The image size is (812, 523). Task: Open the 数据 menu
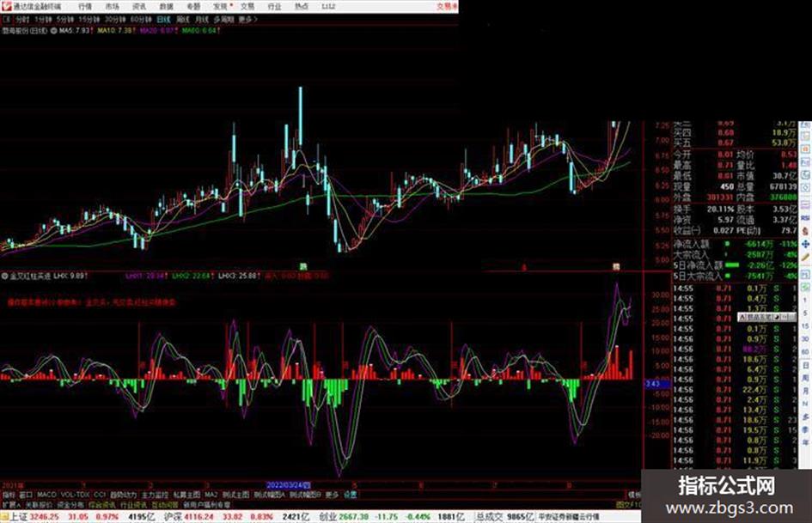click(166, 7)
